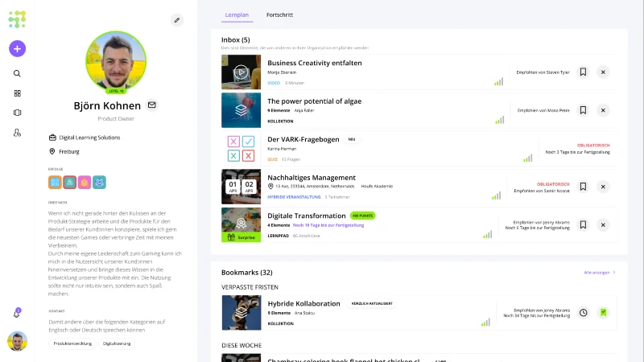Screen dimensions: 644x362
Task: Click the mail icon next to Björn Kohnen
Action: (x=152, y=105)
